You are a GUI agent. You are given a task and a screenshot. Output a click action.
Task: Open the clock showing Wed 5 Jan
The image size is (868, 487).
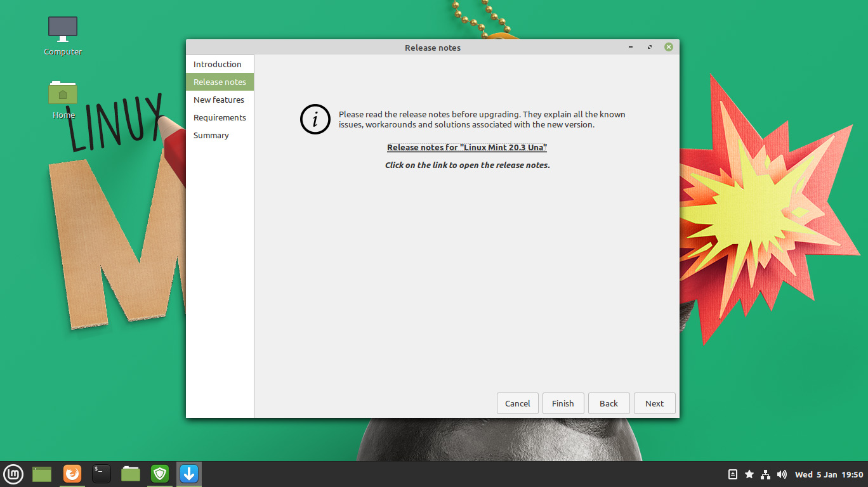(828, 474)
